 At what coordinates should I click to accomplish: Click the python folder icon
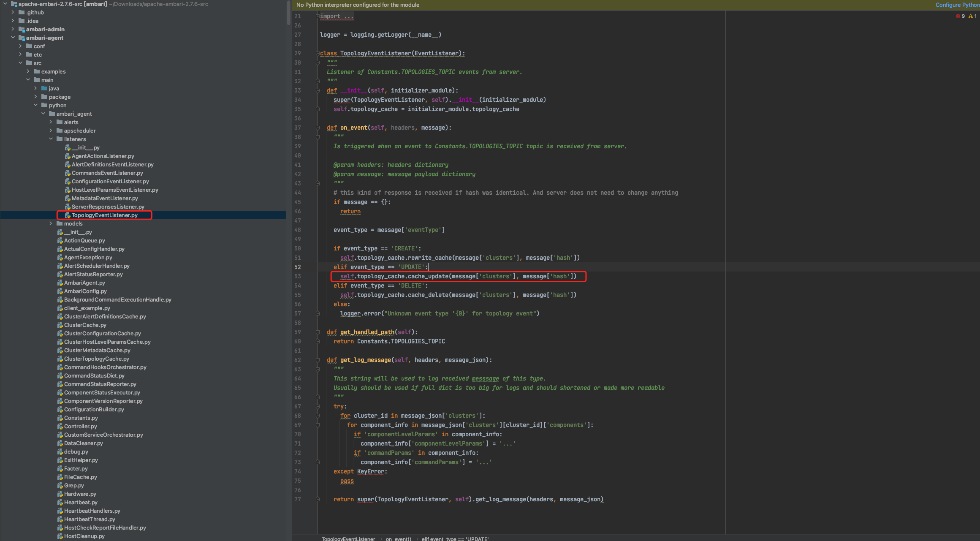point(44,105)
